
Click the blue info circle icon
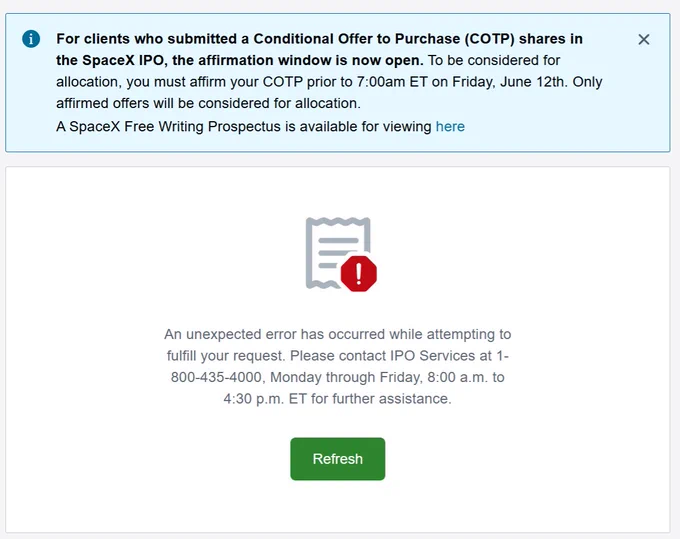(31, 39)
